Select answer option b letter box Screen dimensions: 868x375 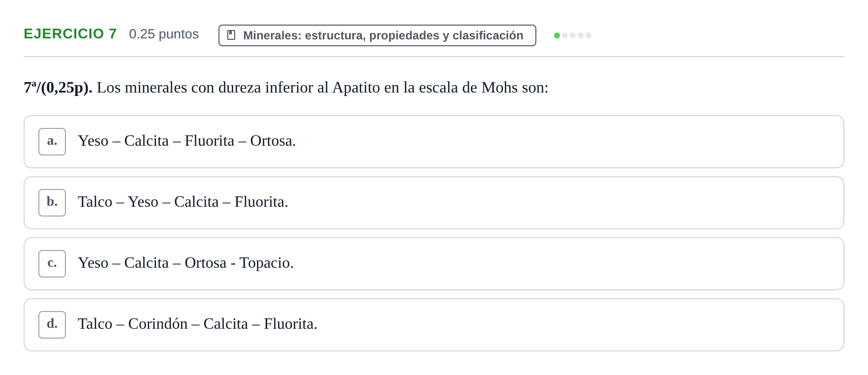coord(52,203)
